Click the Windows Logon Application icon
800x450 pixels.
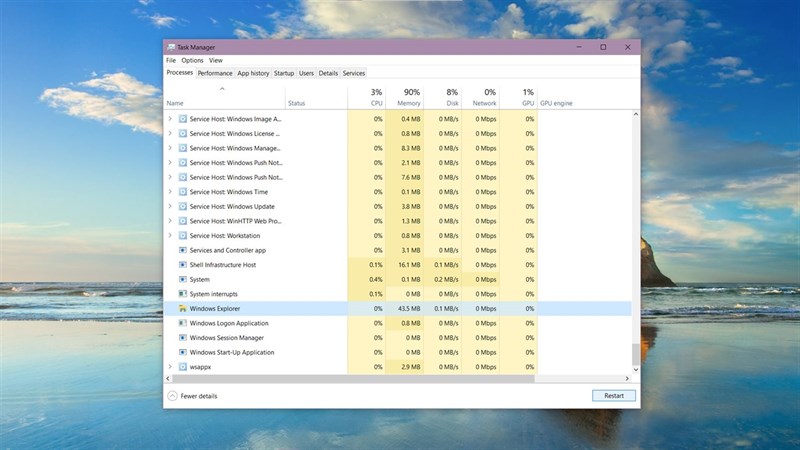click(x=182, y=323)
